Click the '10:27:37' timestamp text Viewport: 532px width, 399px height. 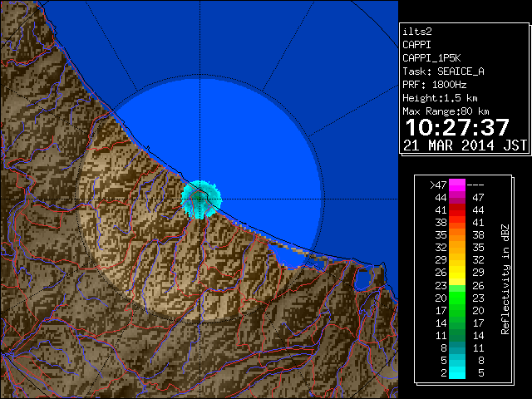[457, 127]
